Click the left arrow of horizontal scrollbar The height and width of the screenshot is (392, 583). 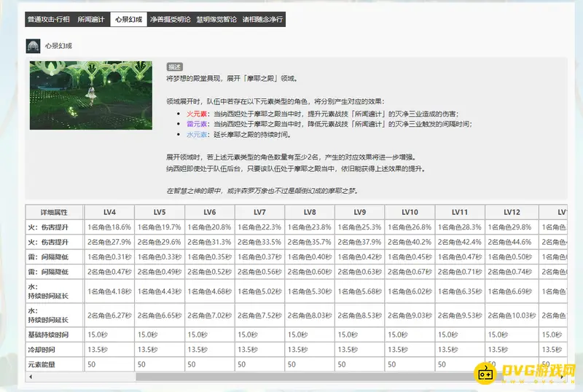30,377
